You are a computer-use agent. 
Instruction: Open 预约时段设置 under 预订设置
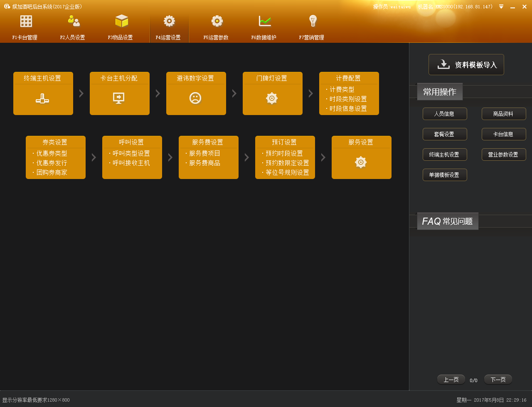[x=284, y=154]
